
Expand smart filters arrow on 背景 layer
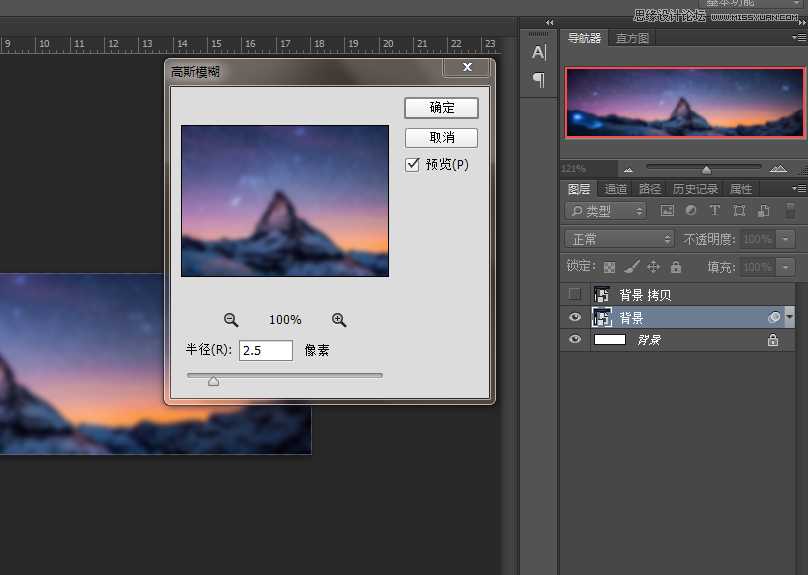790,317
